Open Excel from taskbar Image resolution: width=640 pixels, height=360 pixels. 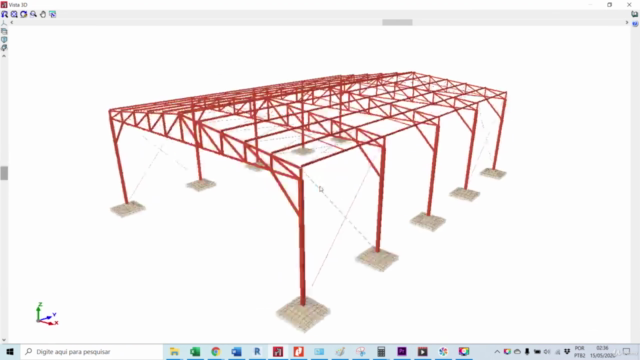195,351
